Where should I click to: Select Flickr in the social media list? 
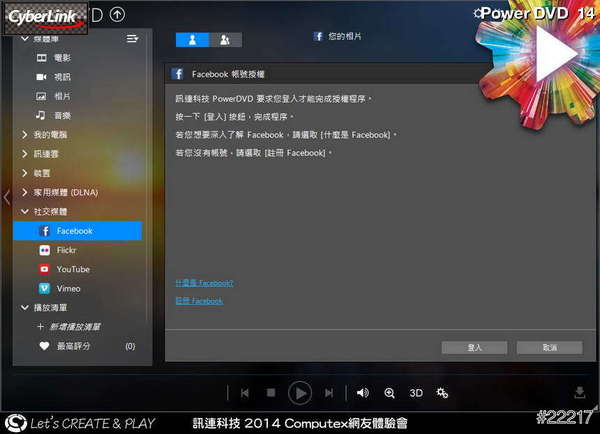[58, 250]
